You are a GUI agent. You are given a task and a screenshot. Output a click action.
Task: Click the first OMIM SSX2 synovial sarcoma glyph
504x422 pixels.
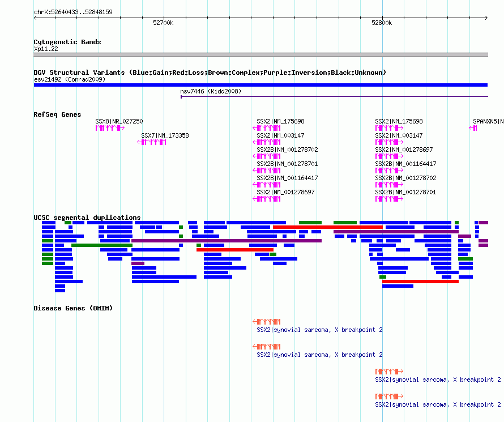click(267, 321)
